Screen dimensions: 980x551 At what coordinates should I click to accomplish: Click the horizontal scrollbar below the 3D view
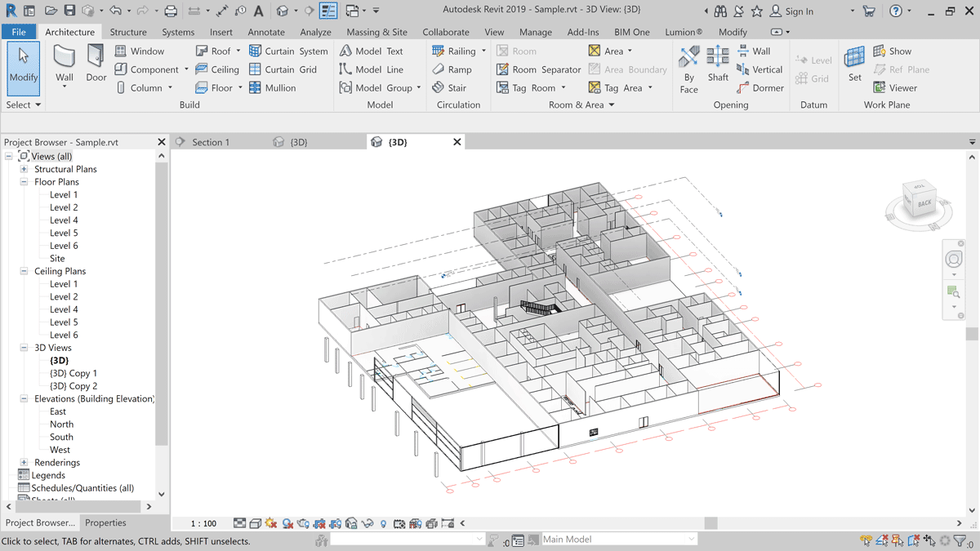[710, 523]
